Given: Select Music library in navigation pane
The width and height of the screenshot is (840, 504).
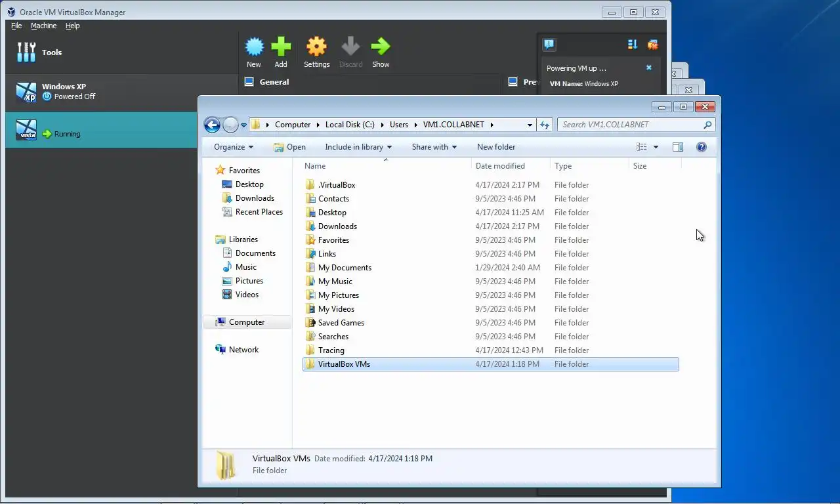Looking at the screenshot, I should pyautogui.click(x=245, y=267).
